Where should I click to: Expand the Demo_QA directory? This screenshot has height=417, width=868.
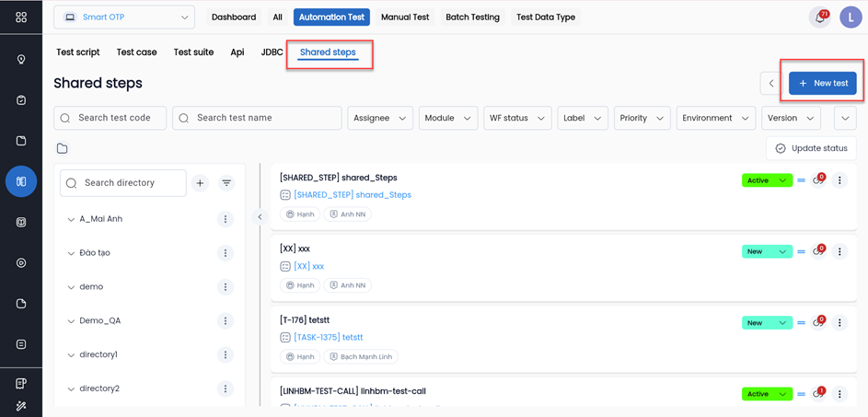point(72,321)
